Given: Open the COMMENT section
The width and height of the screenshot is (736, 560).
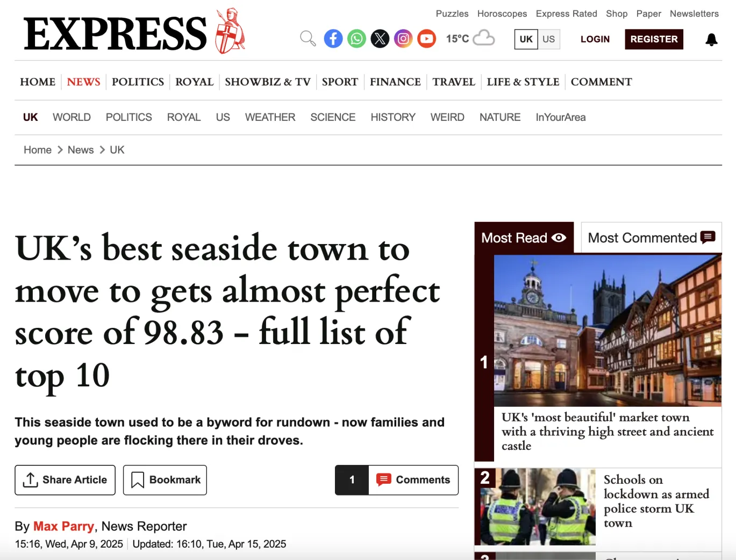Looking at the screenshot, I should pos(601,82).
